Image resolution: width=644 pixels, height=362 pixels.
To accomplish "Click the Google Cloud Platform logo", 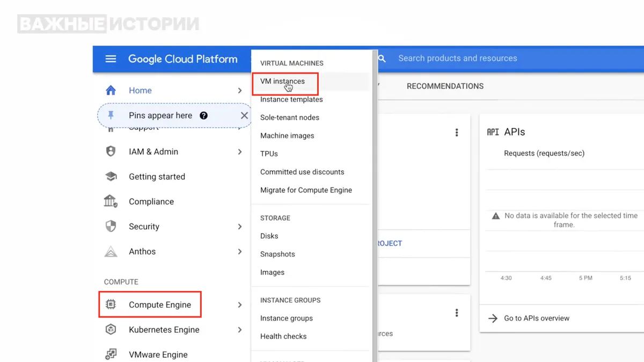I will [x=182, y=59].
